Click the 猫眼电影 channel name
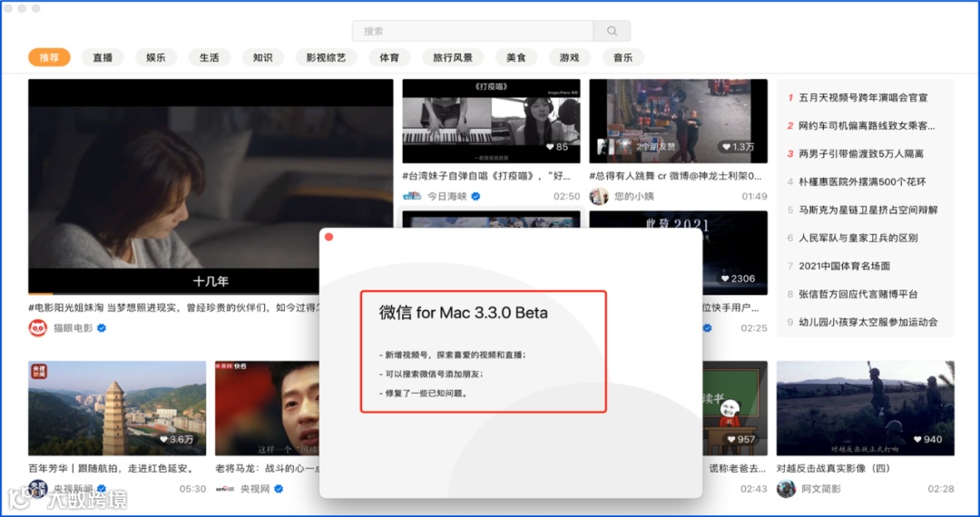The width and height of the screenshot is (980, 517). (73, 327)
